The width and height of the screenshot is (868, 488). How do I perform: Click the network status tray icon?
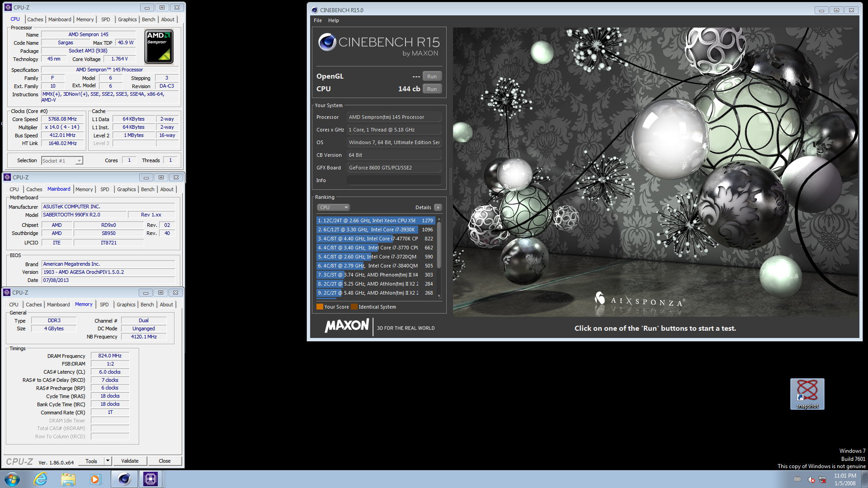click(822, 479)
